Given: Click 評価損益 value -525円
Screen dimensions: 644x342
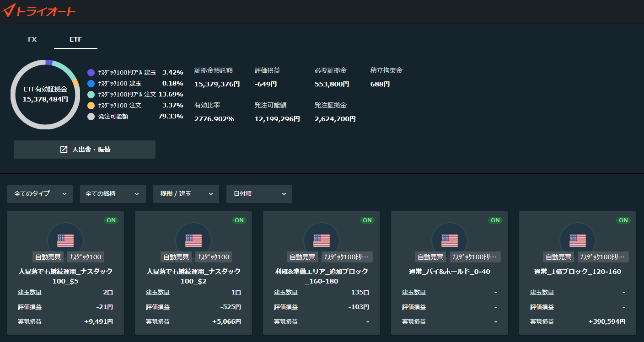Looking at the screenshot, I should coord(231,307).
